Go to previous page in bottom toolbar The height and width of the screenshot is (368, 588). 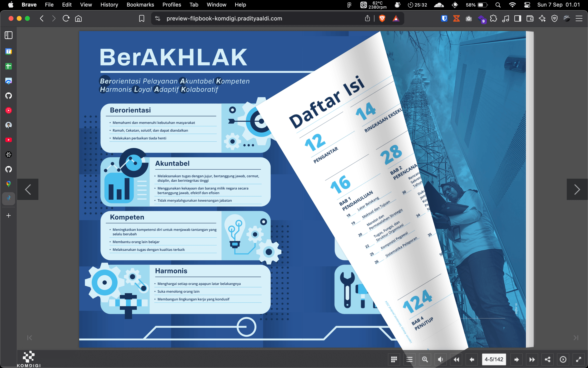(472, 359)
